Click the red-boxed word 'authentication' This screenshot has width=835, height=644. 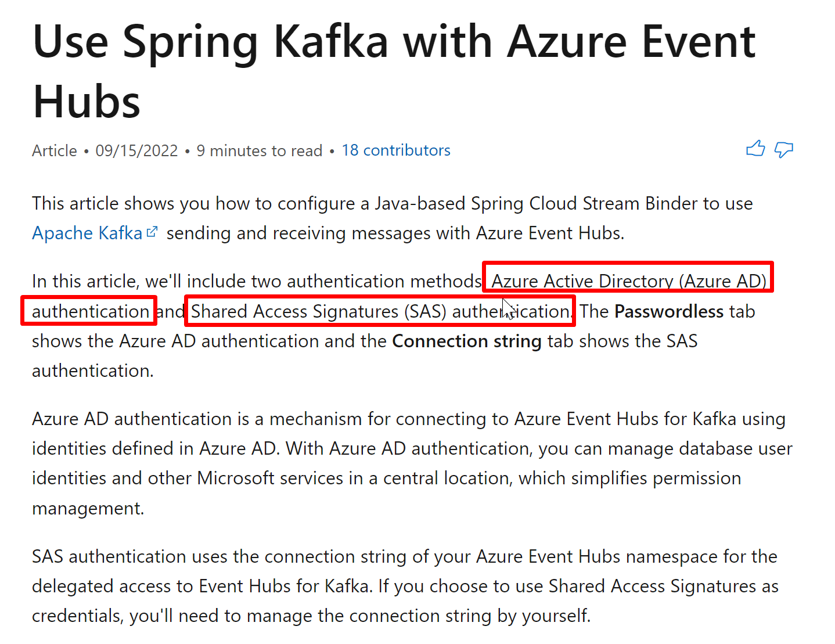91,311
